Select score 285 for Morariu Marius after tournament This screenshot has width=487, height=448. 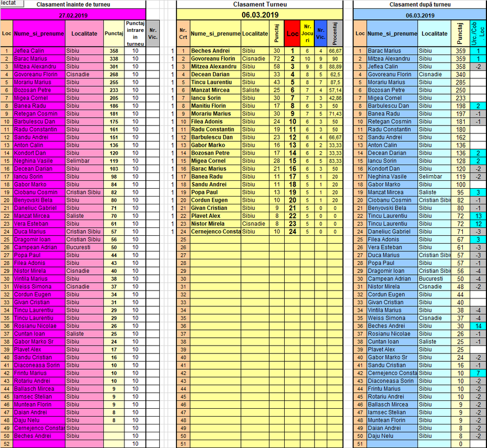point(460,82)
